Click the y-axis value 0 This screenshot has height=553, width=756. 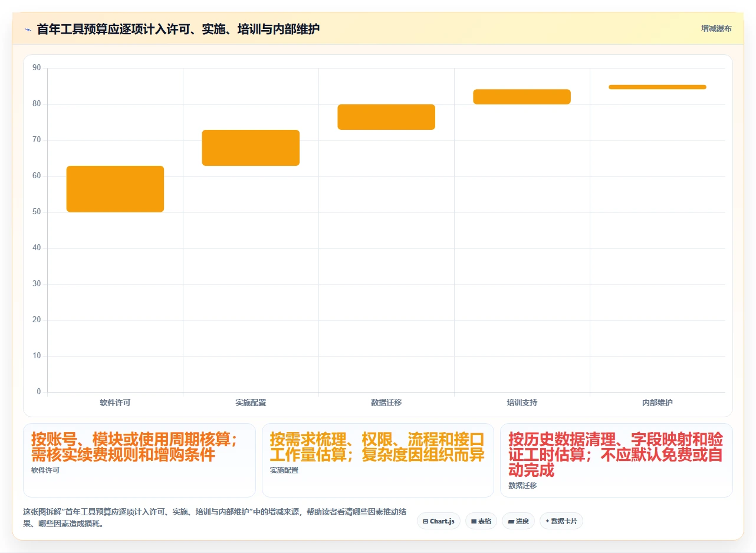tap(39, 392)
